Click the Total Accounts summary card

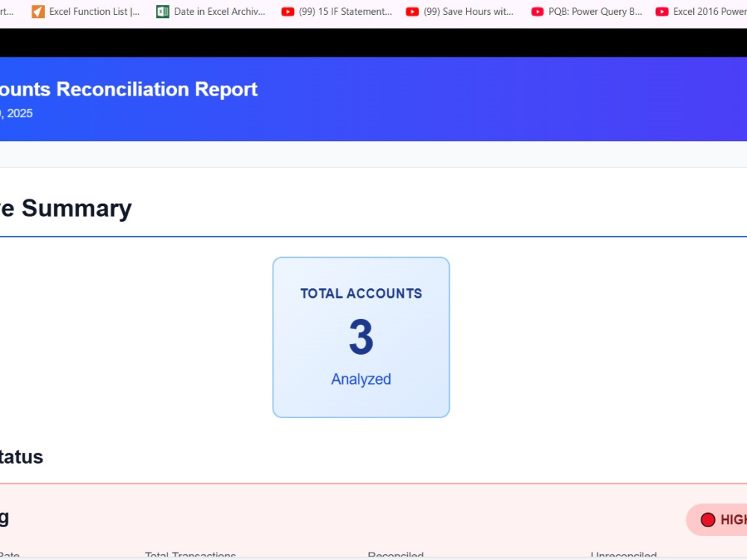361,337
